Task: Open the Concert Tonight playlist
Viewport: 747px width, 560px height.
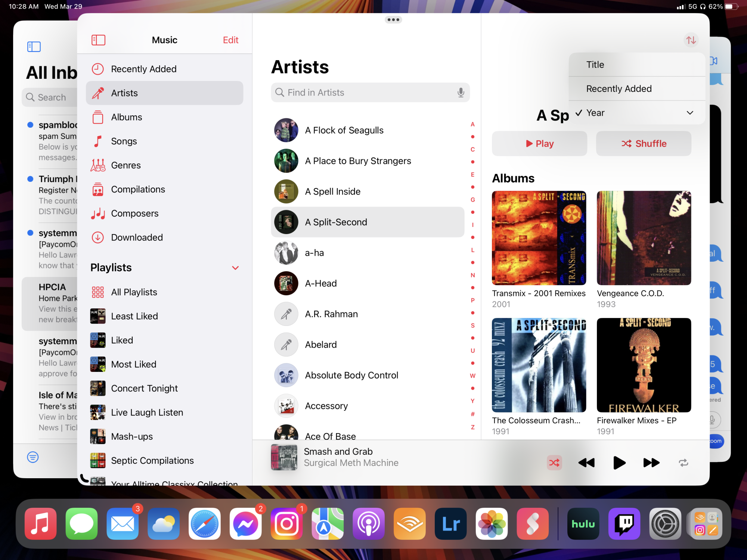Action: pyautogui.click(x=164, y=388)
